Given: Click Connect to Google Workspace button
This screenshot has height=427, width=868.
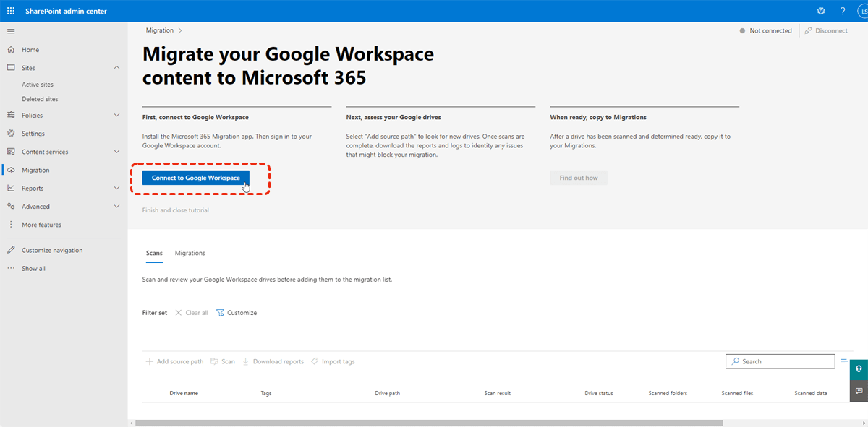Looking at the screenshot, I should pyautogui.click(x=195, y=178).
